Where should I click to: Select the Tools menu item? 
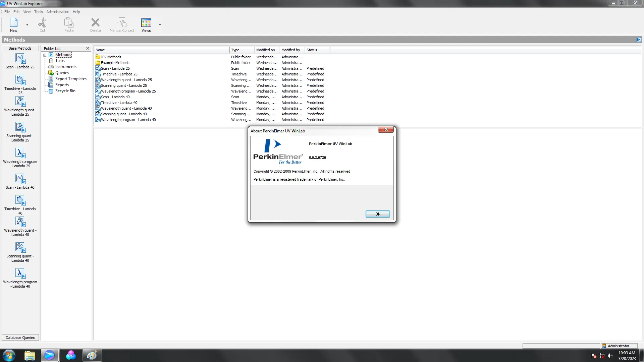[39, 11]
